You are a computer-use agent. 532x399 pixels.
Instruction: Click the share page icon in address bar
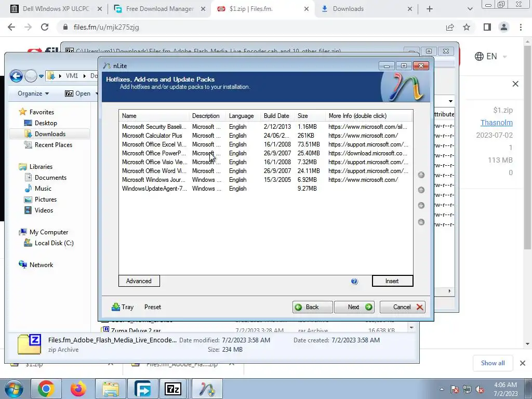tap(450, 27)
